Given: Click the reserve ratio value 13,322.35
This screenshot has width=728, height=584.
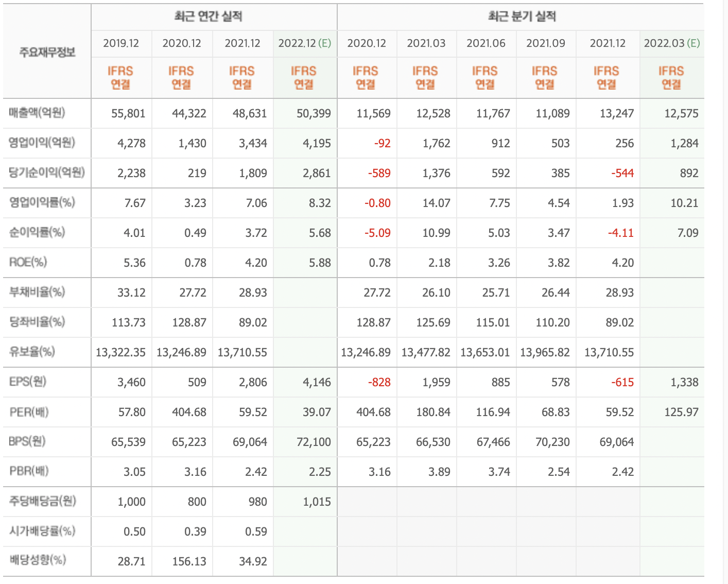Looking at the screenshot, I should 120,352.
